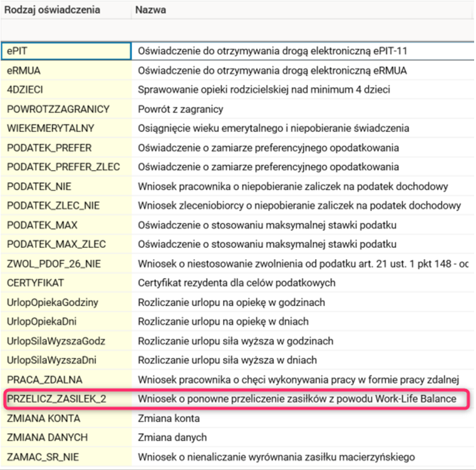Viewport: 476px width, 470px height.
Task: Click 'Wniosek zleceniobiorcy o niepobieranie zaliczek' cell
Action: tap(303, 206)
